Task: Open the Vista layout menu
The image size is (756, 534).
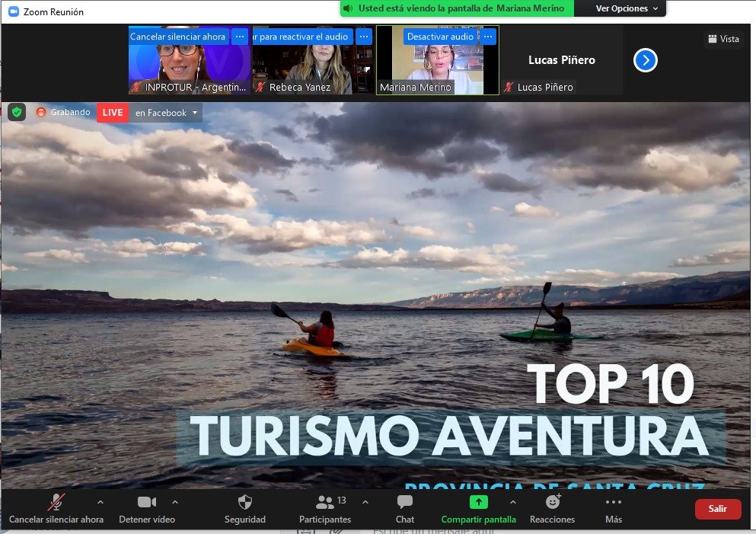Action: pos(723,39)
